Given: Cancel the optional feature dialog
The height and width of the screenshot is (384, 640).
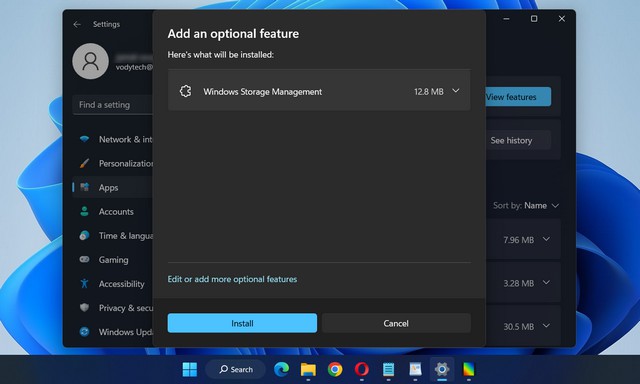Looking at the screenshot, I should pos(396,323).
